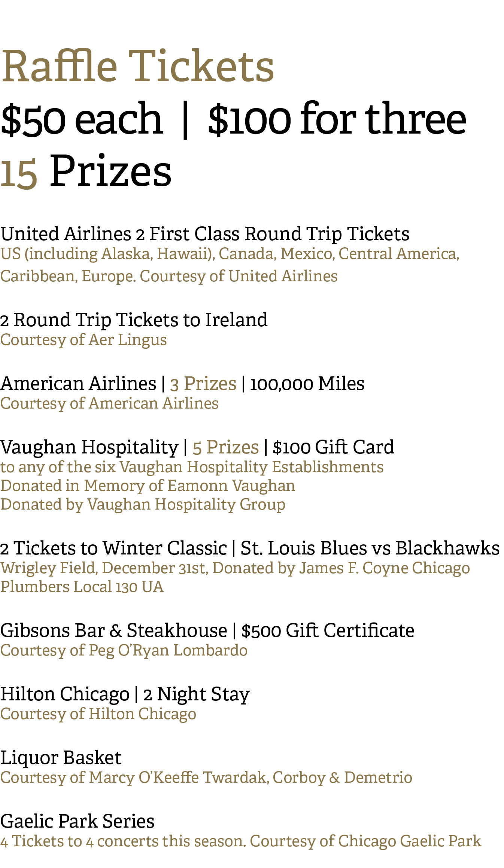
Task: Select United Airlines First Class Tickets title
Action: [205, 234]
